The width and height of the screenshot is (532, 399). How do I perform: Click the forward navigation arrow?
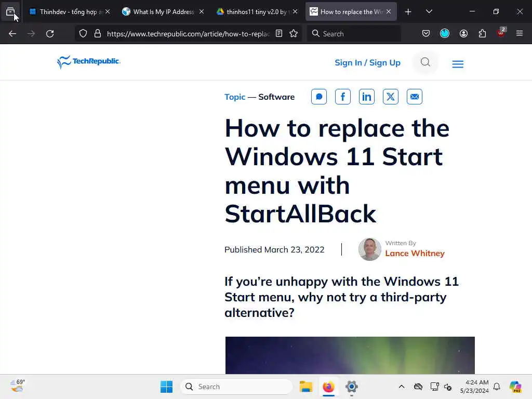point(31,34)
